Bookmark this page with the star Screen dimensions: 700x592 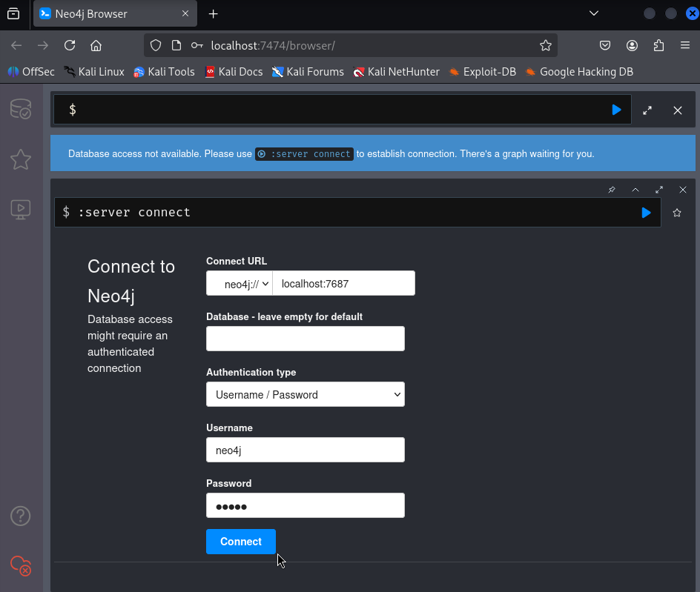pyautogui.click(x=546, y=45)
